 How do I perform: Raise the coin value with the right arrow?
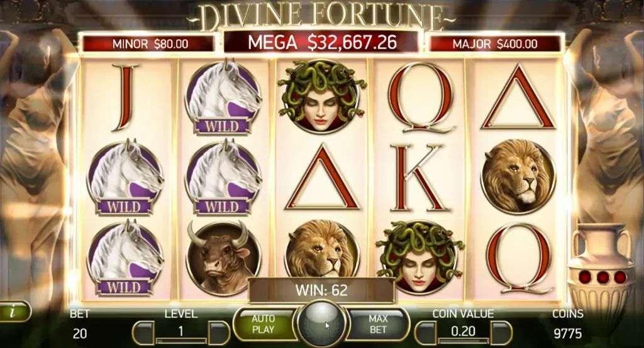tap(501, 332)
